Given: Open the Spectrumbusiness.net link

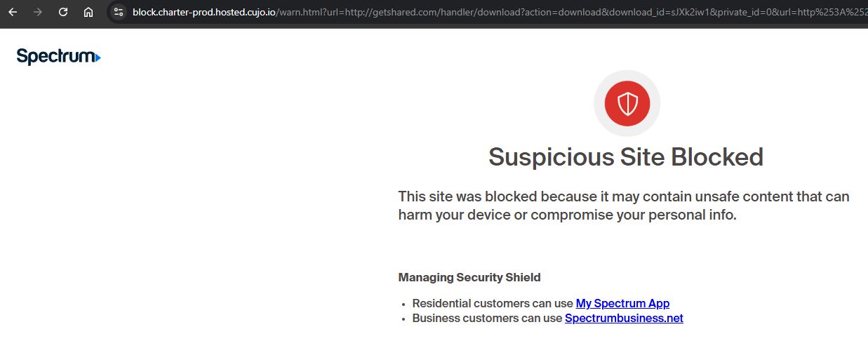Looking at the screenshot, I should (624, 319).
